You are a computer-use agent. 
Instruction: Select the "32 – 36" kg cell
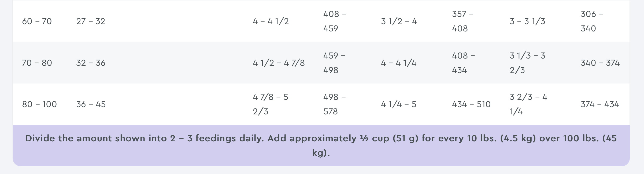pos(91,63)
